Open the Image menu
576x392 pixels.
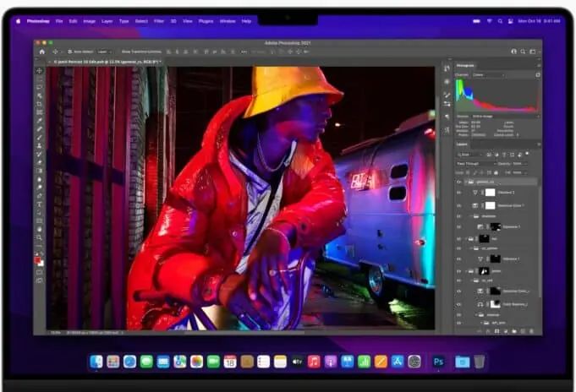pyautogui.click(x=90, y=21)
